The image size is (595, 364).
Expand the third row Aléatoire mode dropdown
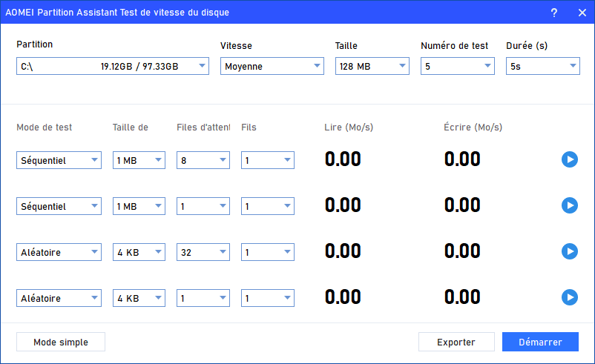(x=59, y=252)
